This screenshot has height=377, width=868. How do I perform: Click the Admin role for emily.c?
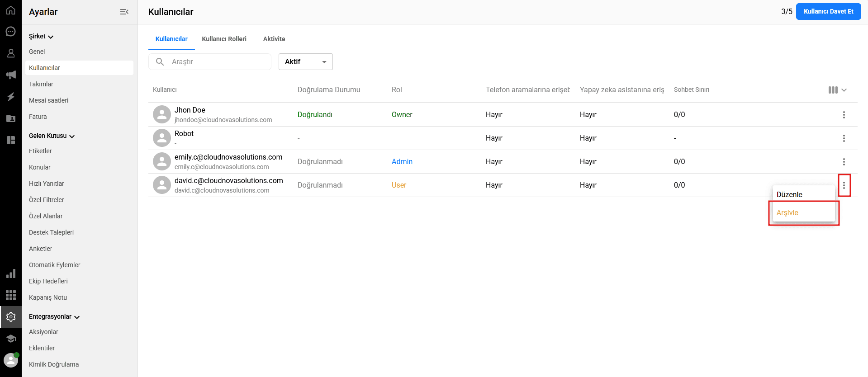pos(402,161)
